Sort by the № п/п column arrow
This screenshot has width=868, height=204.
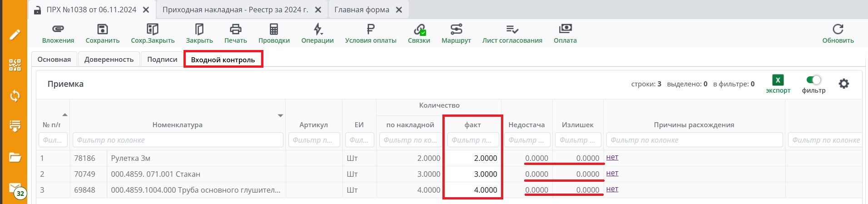64,115
